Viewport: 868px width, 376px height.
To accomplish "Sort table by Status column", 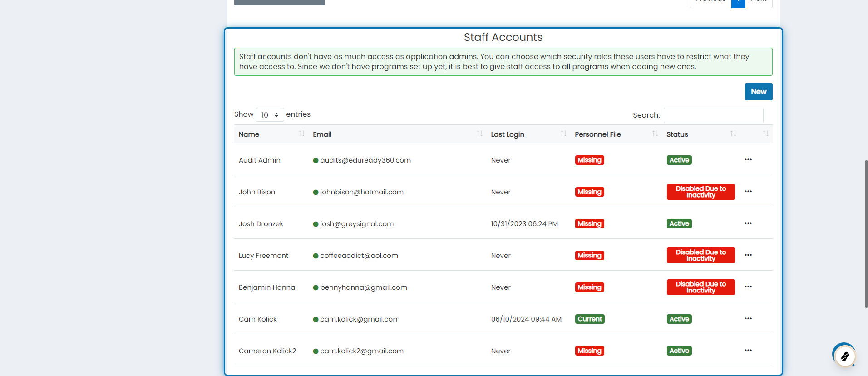I will point(701,134).
